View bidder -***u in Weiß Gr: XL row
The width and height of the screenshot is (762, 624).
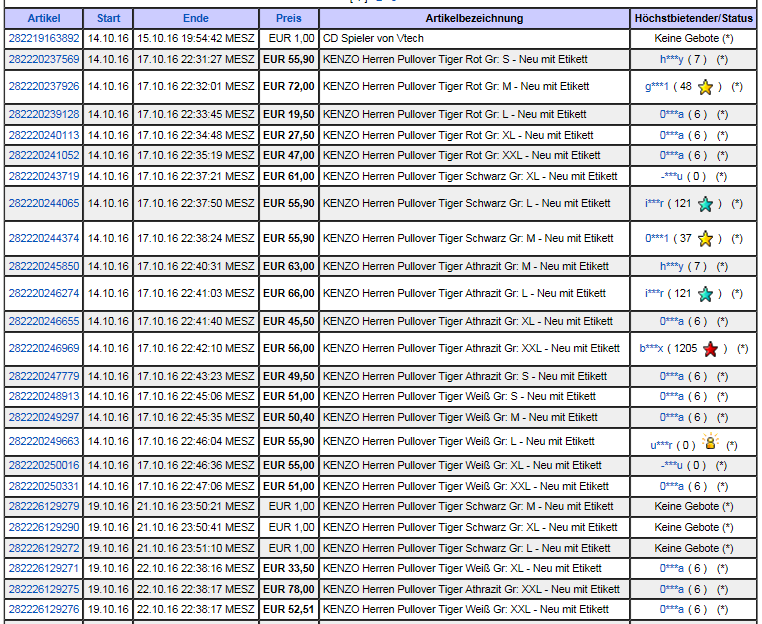click(x=672, y=466)
